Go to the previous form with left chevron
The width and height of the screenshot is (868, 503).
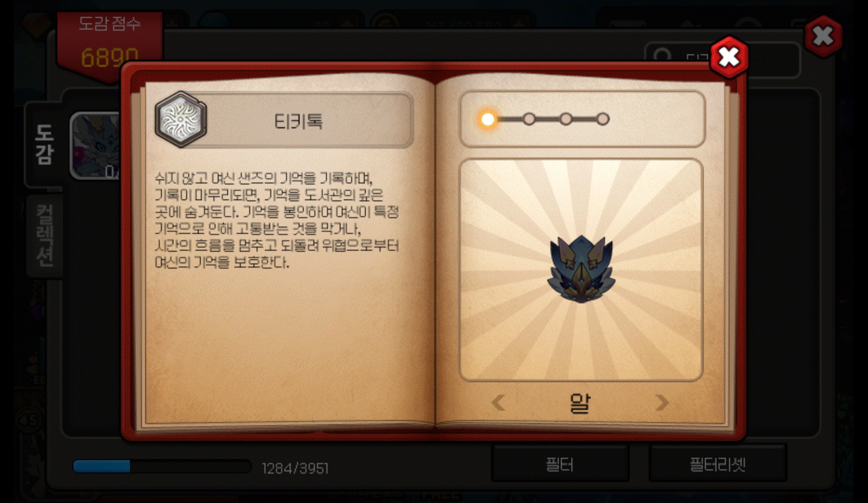(x=498, y=402)
